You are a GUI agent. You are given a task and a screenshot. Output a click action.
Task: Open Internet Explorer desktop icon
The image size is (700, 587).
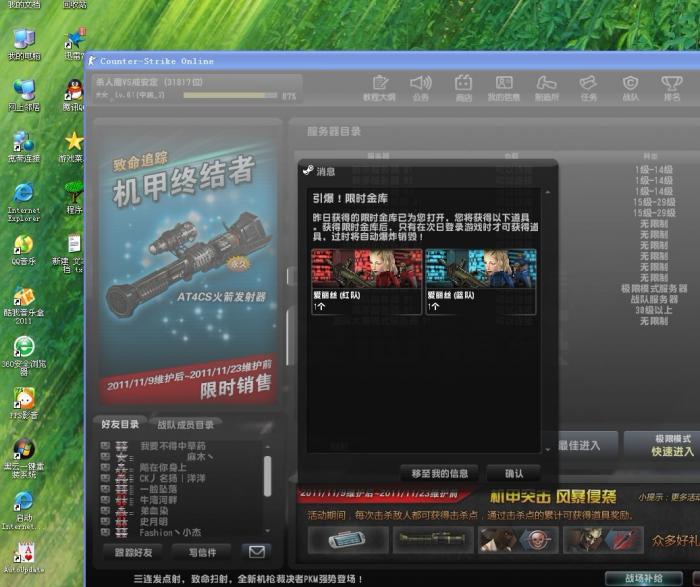click(x=23, y=202)
